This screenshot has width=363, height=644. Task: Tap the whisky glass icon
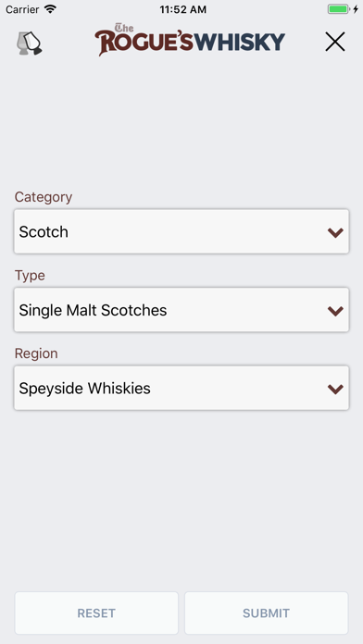click(30, 43)
